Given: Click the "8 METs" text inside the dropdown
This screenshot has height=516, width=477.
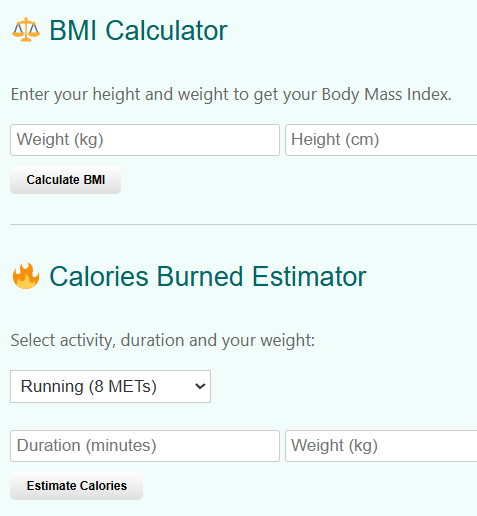Looking at the screenshot, I should (x=123, y=387).
